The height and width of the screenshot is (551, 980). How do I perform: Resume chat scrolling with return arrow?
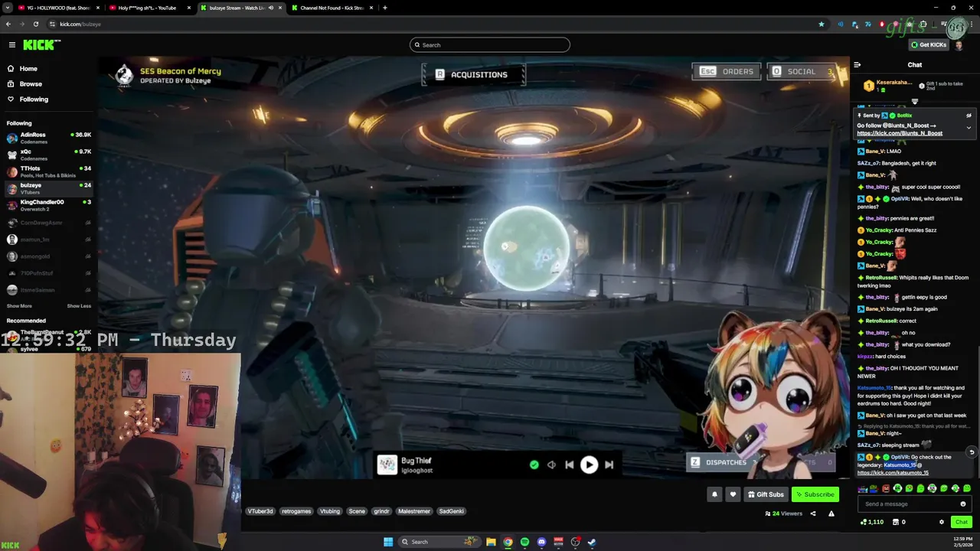[x=972, y=452]
